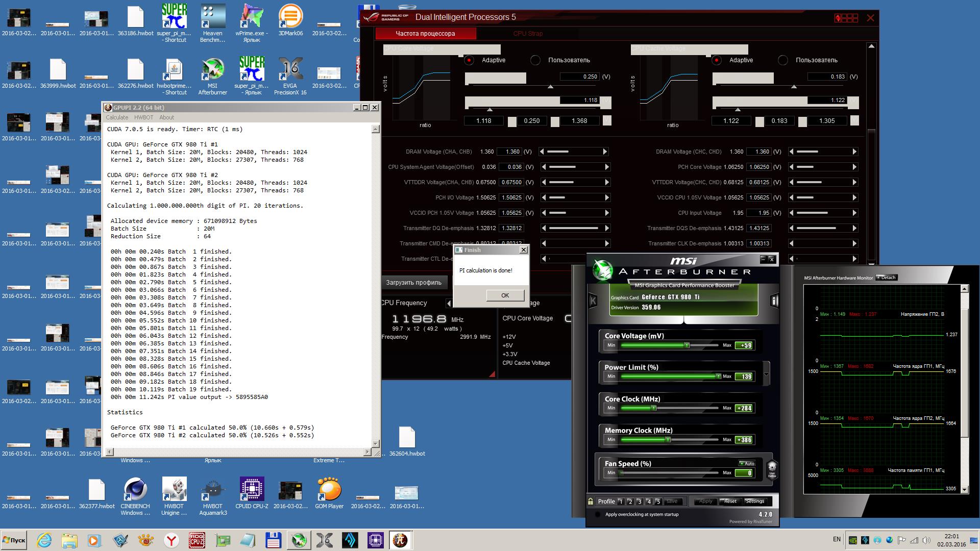Toggle fan speed Auto mode
Viewport: 980px width, 551px height.
tap(747, 463)
